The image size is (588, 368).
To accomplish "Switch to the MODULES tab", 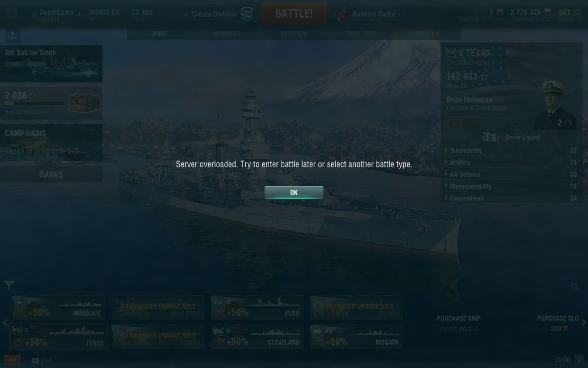I will [x=227, y=34].
